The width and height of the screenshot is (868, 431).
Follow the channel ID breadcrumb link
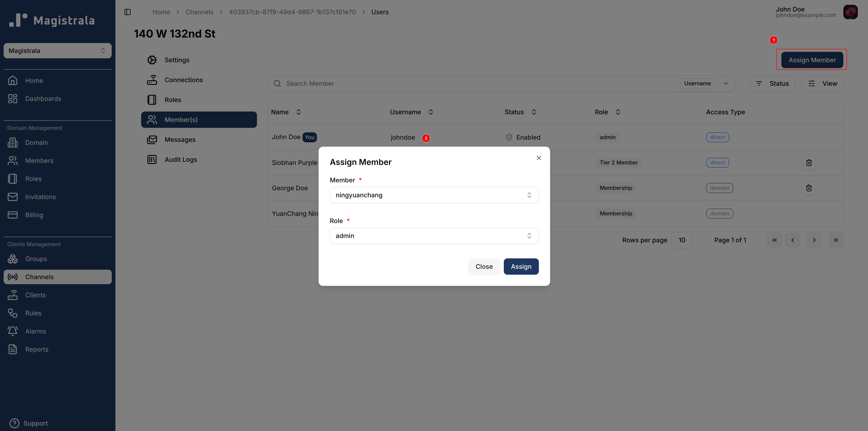tap(293, 12)
